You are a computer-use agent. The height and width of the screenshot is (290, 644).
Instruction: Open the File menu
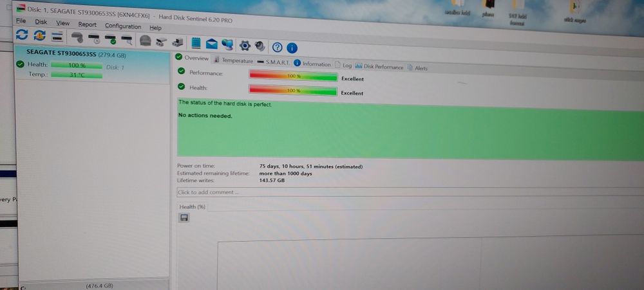[x=21, y=21]
